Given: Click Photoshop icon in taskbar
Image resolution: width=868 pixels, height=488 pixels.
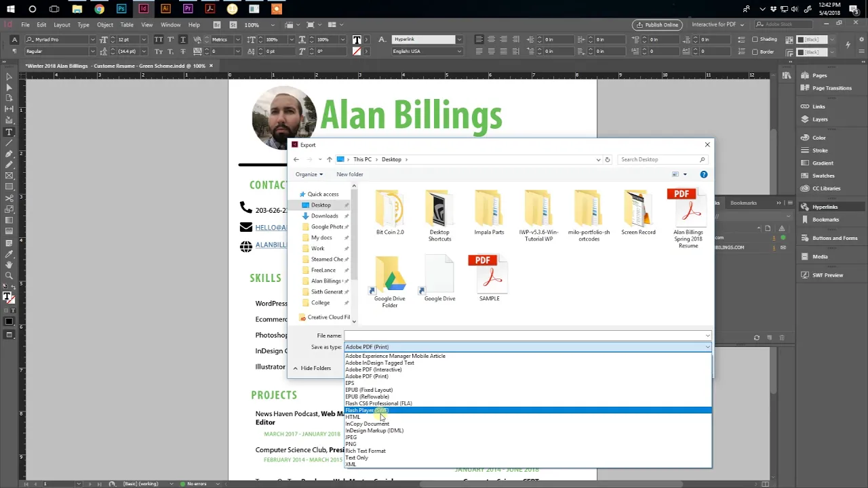Looking at the screenshot, I should pos(121,9).
